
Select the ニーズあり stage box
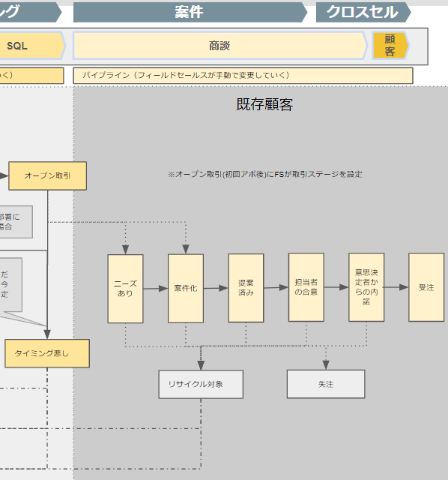pos(125,288)
